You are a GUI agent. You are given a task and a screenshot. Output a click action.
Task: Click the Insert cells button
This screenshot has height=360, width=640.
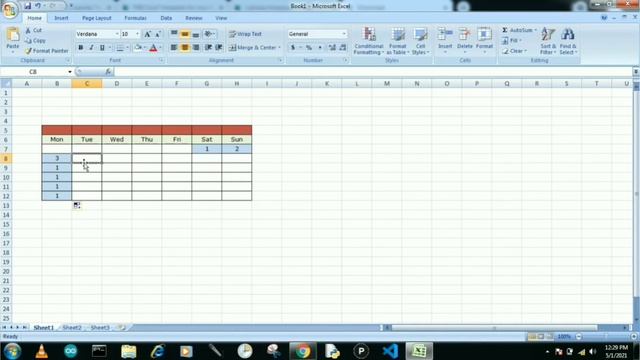pyautogui.click(x=445, y=40)
